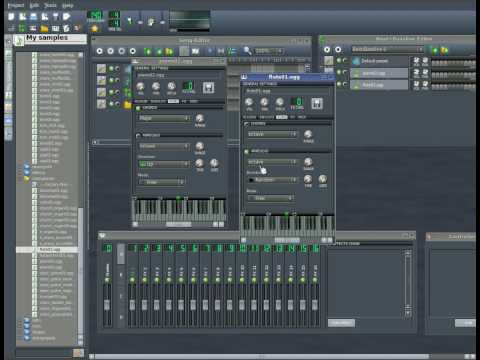Click mixer channel 5 fader handle

click(x=181, y=304)
